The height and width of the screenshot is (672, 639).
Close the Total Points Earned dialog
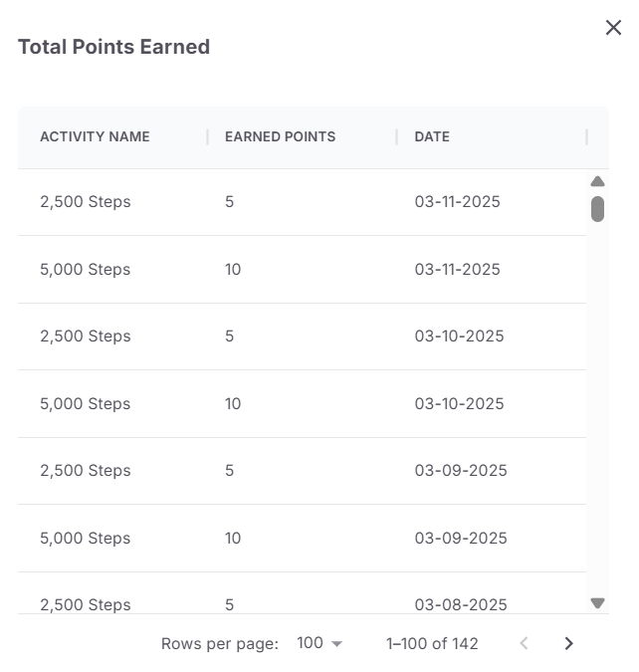[613, 28]
